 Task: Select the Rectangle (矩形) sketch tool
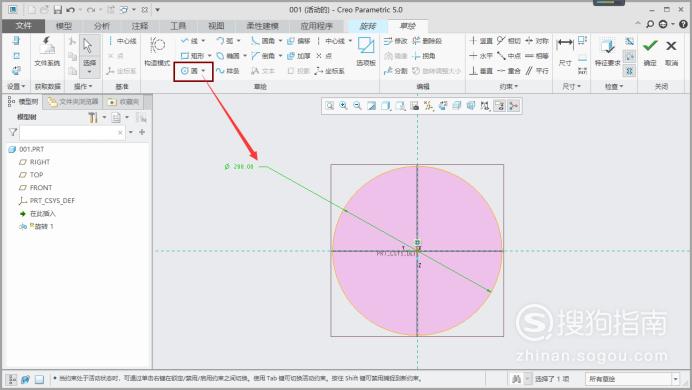[192, 56]
